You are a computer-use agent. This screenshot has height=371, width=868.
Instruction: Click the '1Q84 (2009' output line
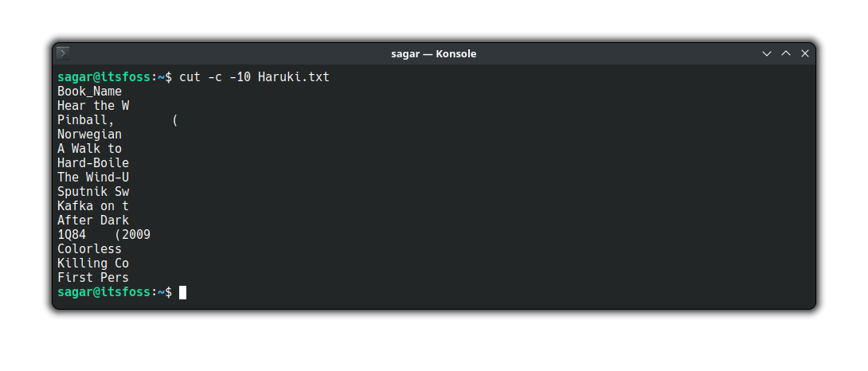click(104, 235)
